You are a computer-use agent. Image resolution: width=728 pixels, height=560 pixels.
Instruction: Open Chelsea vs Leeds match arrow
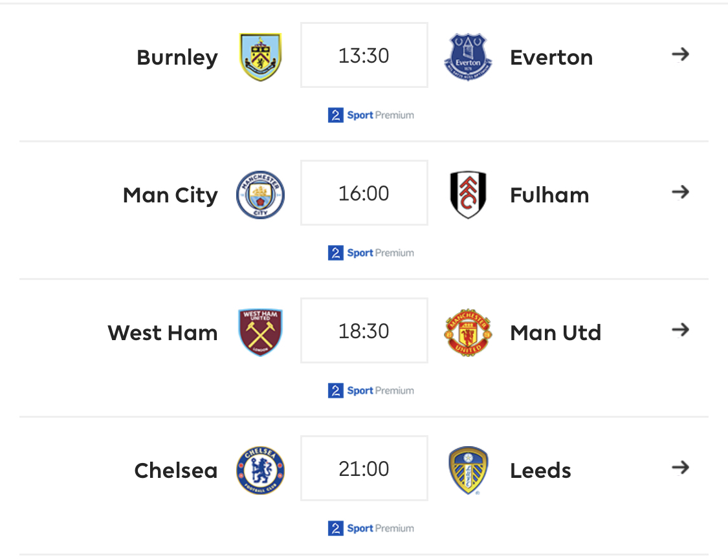click(681, 468)
